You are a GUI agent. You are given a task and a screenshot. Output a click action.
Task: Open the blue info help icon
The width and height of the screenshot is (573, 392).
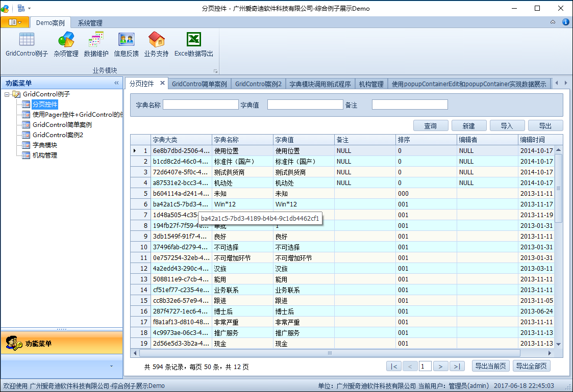[565, 22]
